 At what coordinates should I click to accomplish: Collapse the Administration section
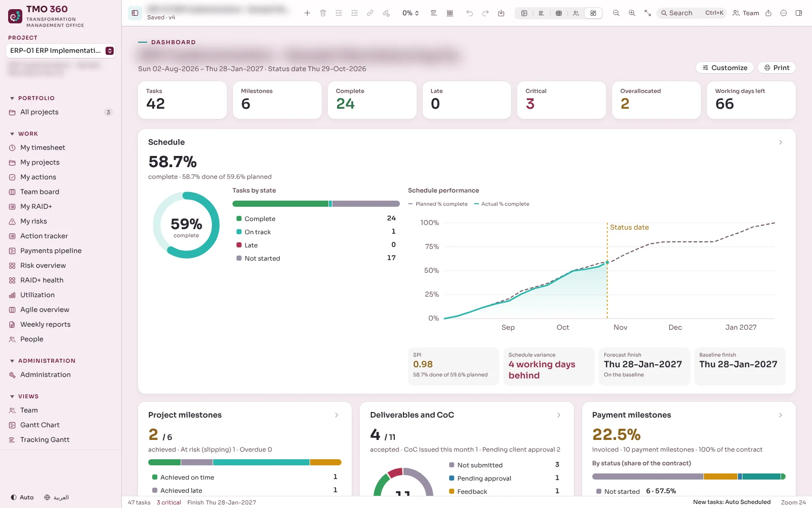pyautogui.click(x=43, y=361)
